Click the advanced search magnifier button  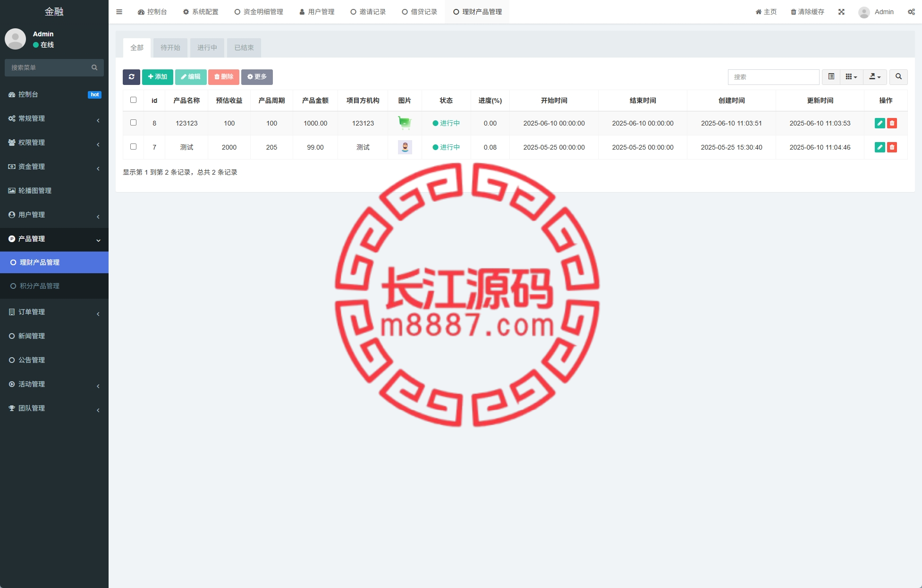coord(898,77)
